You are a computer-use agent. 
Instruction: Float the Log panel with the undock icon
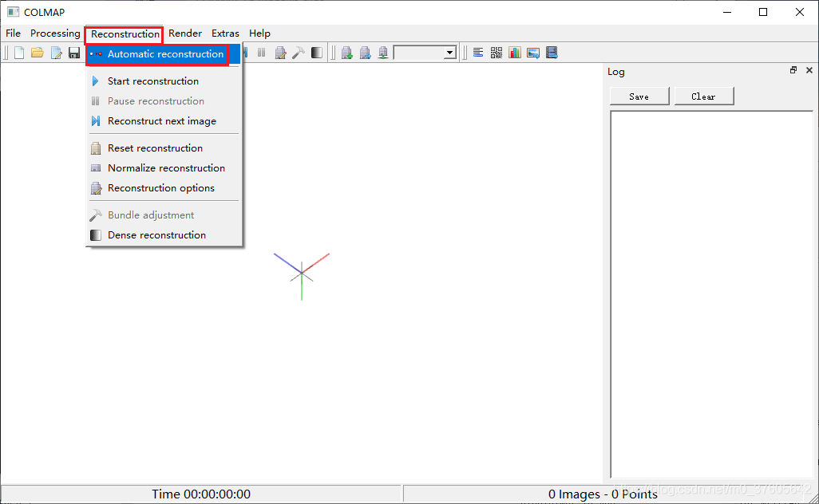793,70
